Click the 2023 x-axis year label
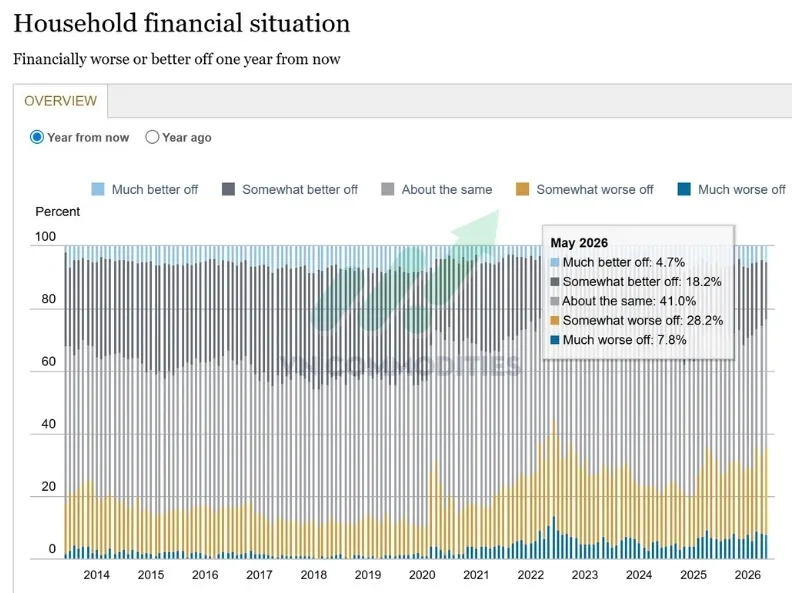Viewport: 800px width, 593px height. [585, 575]
